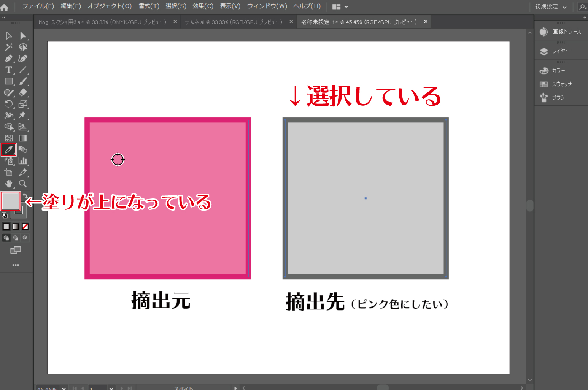Select the Shaper tool
The width and height of the screenshot is (588, 390).
coord(9,93)
